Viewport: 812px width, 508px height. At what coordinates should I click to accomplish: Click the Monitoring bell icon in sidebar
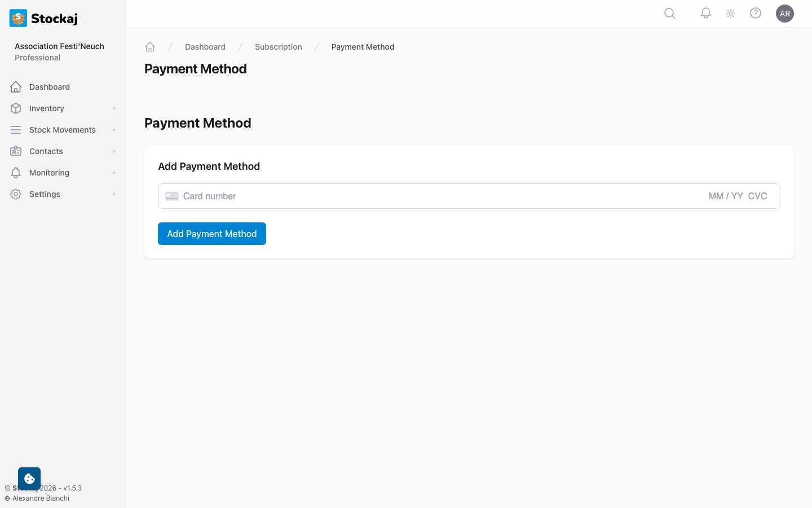(x=16, y=173)
